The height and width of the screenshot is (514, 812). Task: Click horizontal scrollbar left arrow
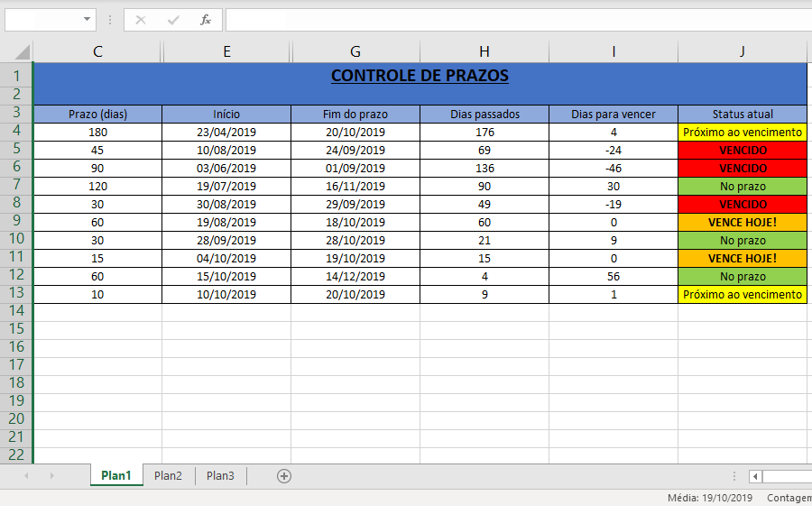755,476
